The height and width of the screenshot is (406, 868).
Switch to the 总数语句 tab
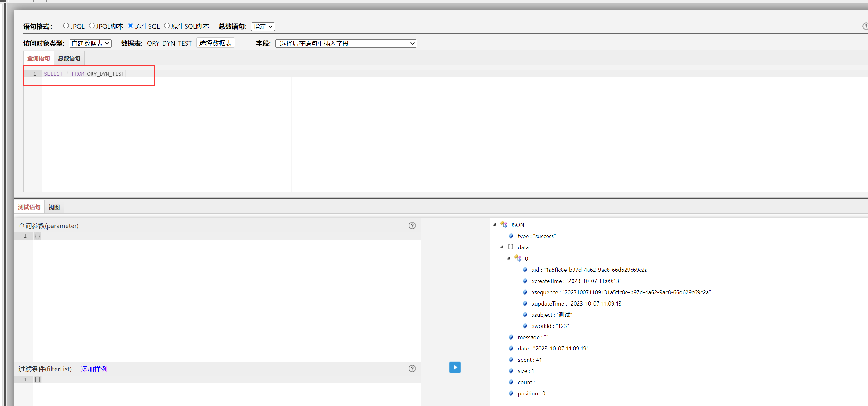pyautogui.click(x=69, y=58)
